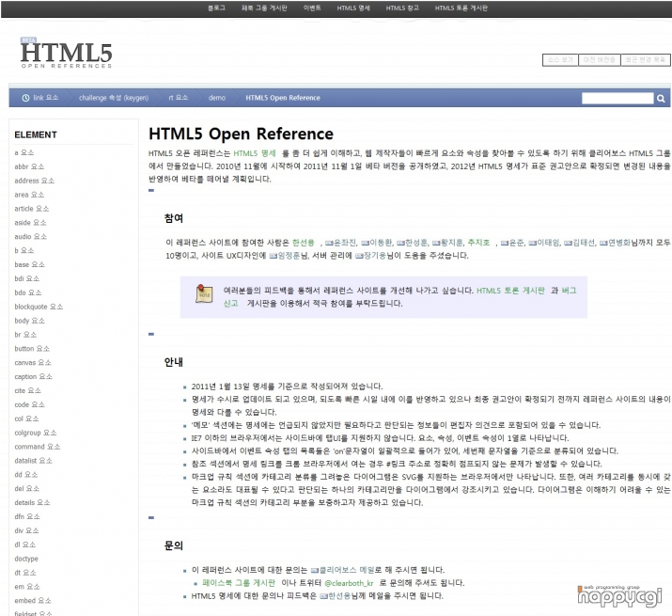672x616 pixels.
Task: Click the pinned note icon in feedback box
Action: (x=204, y=293)
